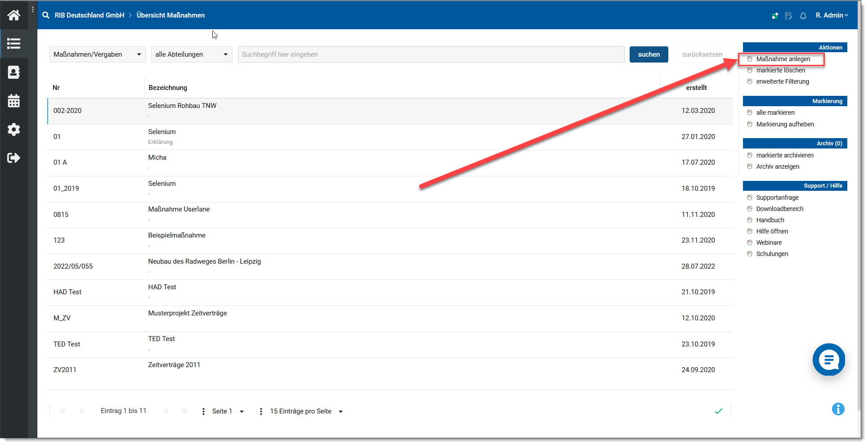Image resolution: width=868 pixels, height=445 pixels.
Task: Click the Suchbegriff search input field
Action: tap(430, 54)
